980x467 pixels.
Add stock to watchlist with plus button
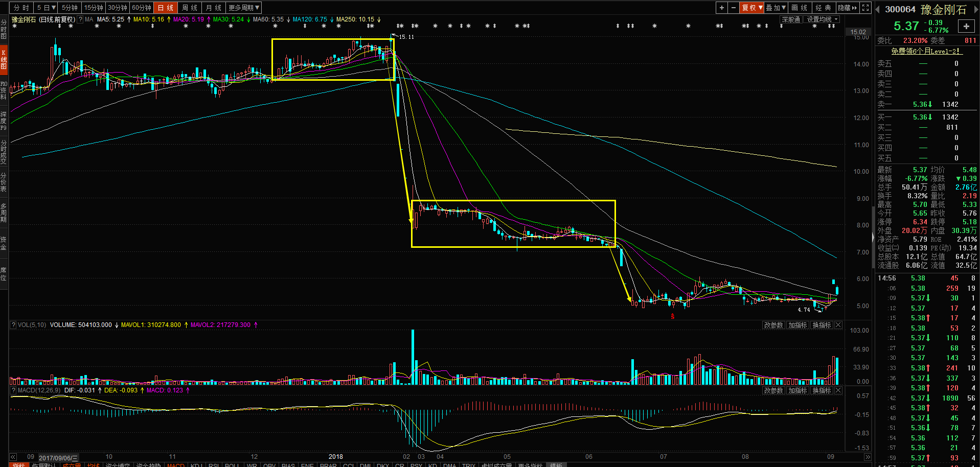966,27
